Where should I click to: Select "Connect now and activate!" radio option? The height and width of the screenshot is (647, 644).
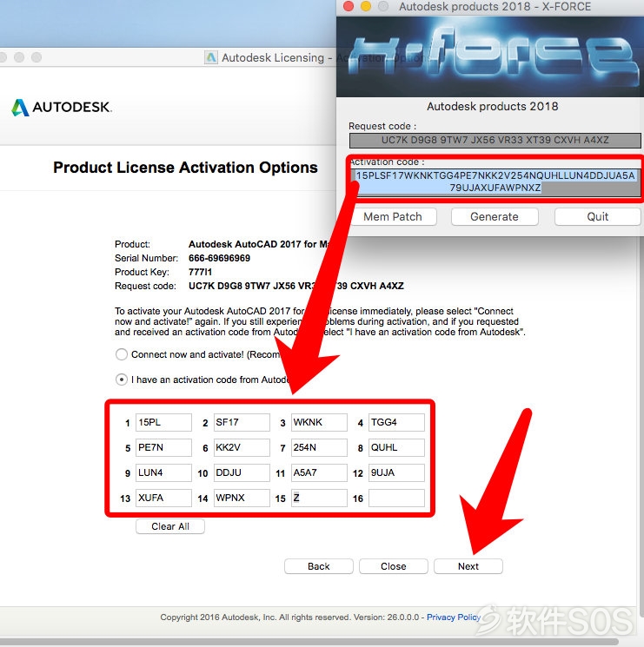coord(122,354)
